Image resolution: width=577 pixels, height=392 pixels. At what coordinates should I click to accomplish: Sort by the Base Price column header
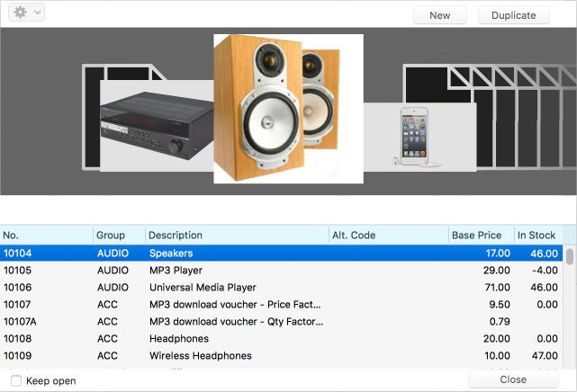[x=482, y=236]
